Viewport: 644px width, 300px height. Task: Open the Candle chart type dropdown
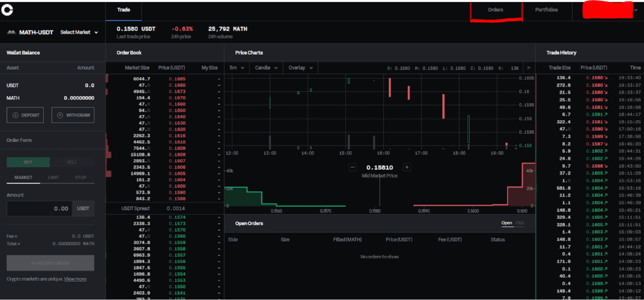[x=266, y=67]
